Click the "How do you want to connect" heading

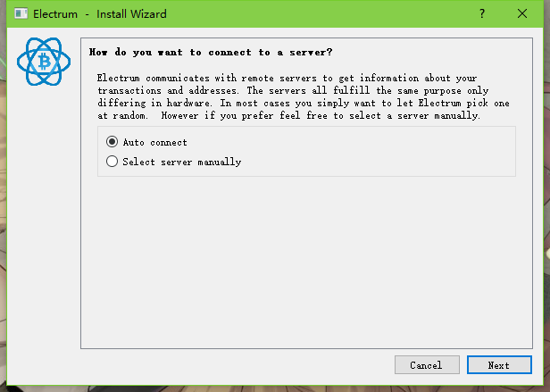coord(211,53)
